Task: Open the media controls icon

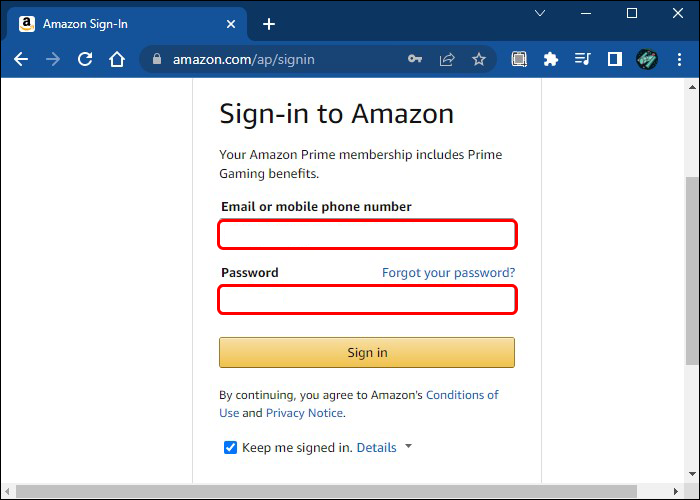Action: point(582,59)
